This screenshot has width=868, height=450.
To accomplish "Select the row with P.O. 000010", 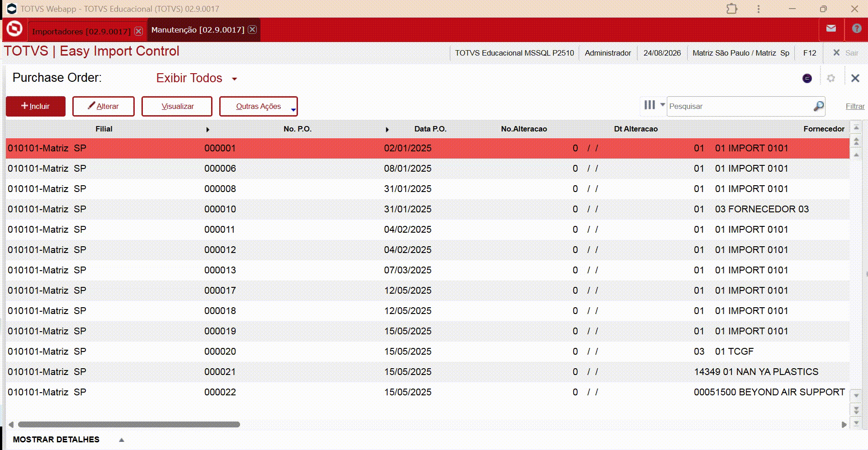I will 428,209.
